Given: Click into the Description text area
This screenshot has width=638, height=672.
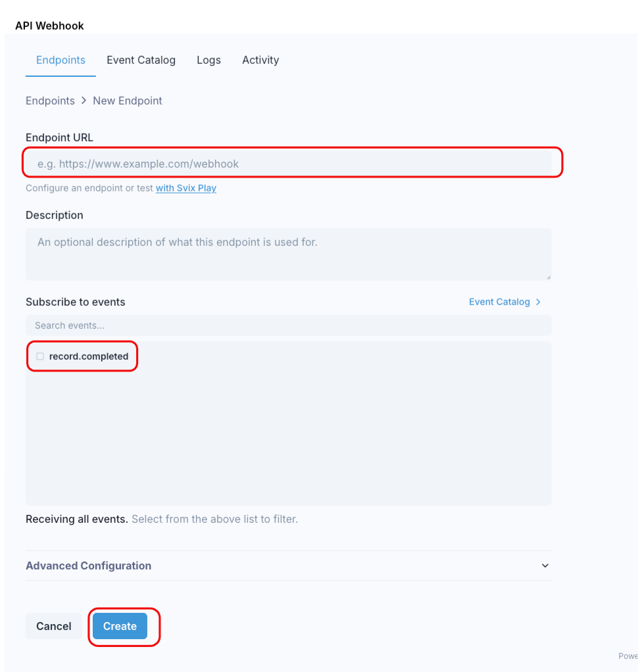Looking at the screenshot, I should (288, 254).
